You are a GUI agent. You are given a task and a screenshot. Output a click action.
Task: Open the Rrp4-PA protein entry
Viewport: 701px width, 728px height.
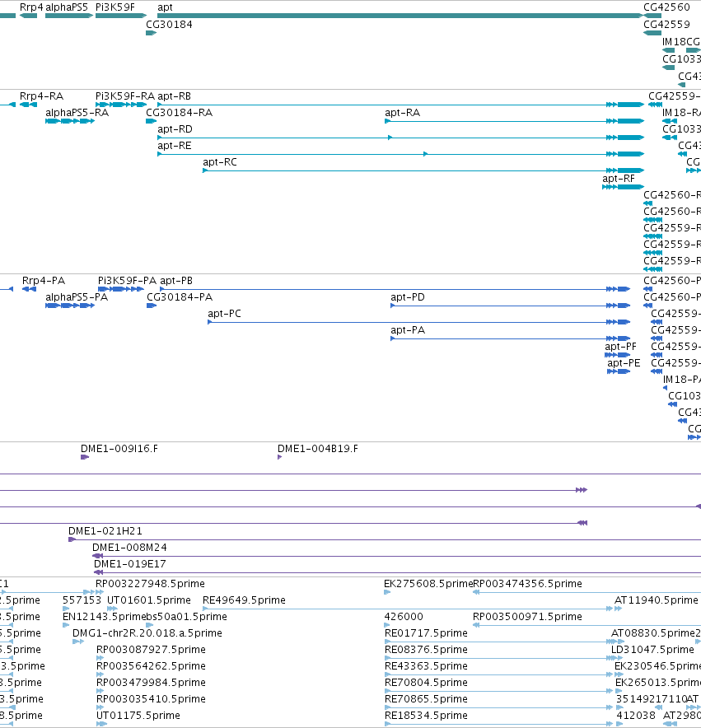(x=44, y=281)
